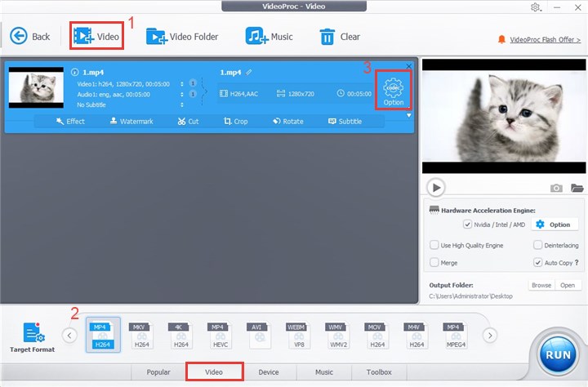Click output codec H264,AAC text
The width and height of the screenshot is (588, 387).
pyautogui.click(x=244, y=94)
